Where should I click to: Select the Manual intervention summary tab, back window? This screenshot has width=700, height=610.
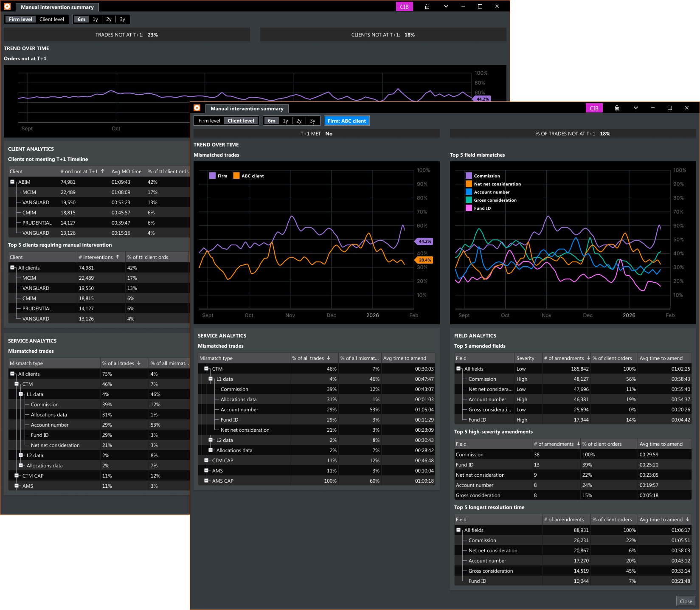click(x=57, y=7)
